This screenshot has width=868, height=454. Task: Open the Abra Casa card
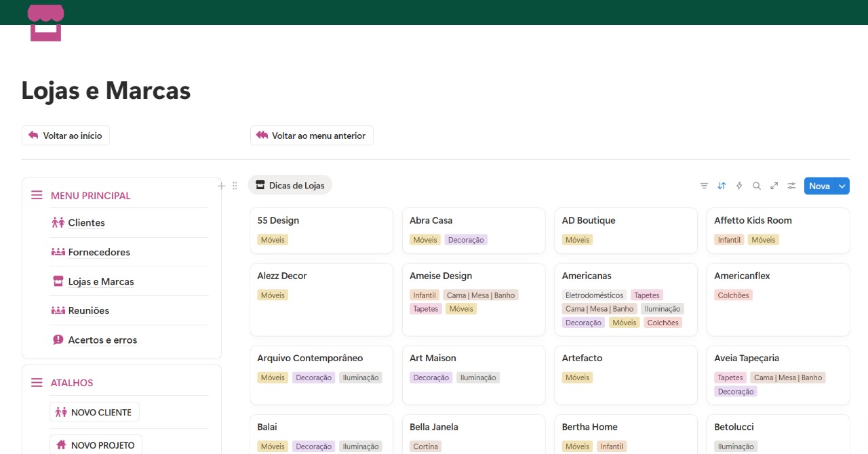point(474,230)
